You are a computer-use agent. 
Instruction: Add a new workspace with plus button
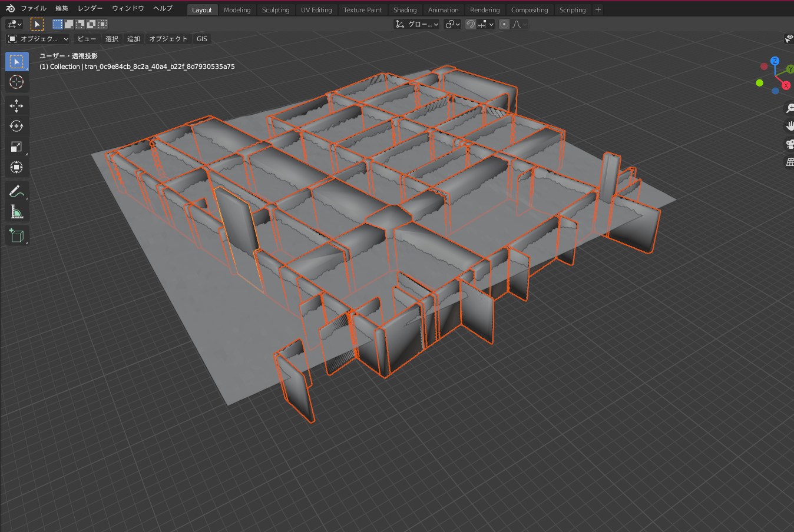pyautogui.click(x=598, y=10)
